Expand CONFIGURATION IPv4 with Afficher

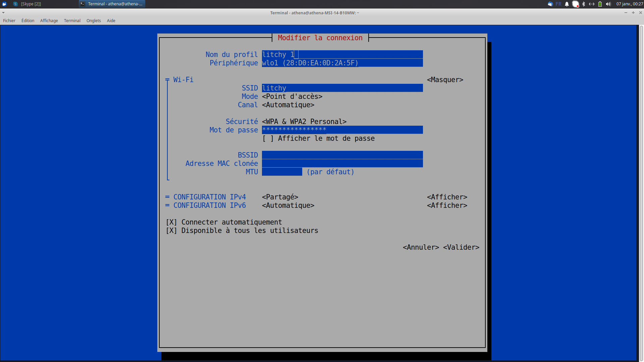(x=447, y=197)
